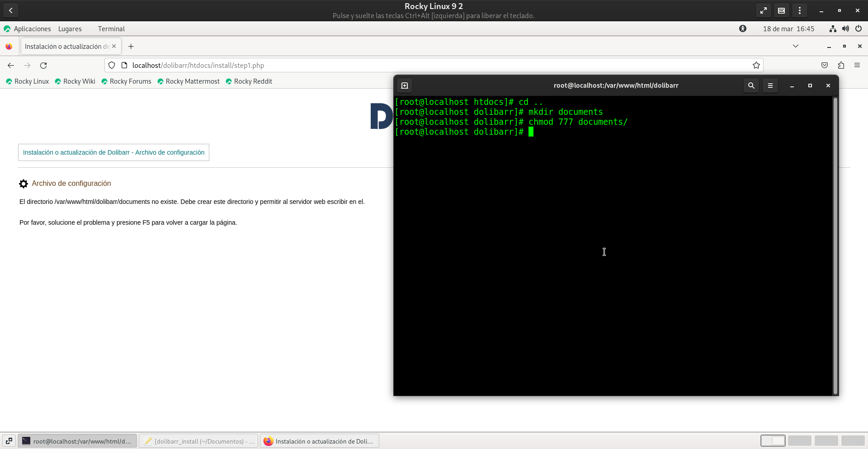Expand the Firefox list all tabs chevron
This screenshot has height=449, width=868.
[796, 46]
